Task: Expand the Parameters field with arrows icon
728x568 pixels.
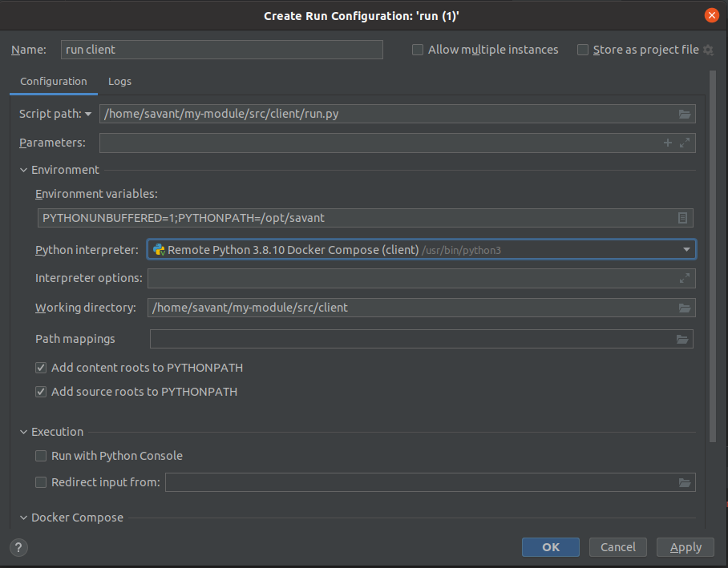Action: (x=685, y=143)
